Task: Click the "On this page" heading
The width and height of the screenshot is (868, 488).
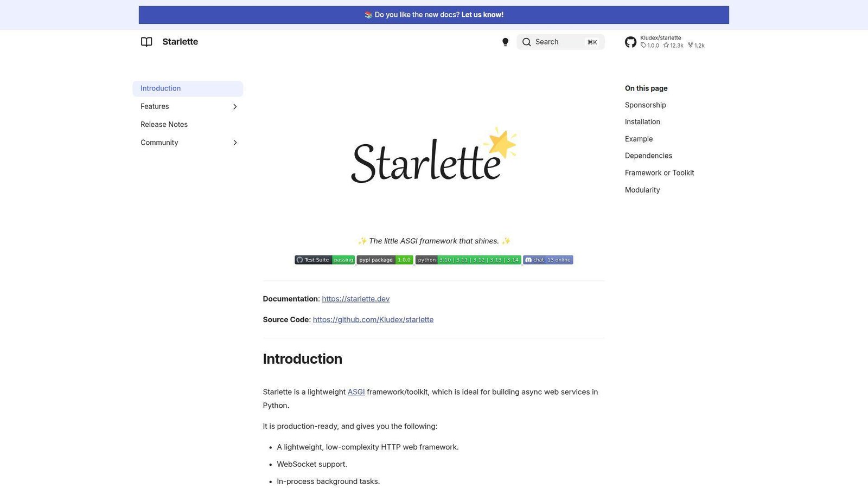Action: point(646,88)
